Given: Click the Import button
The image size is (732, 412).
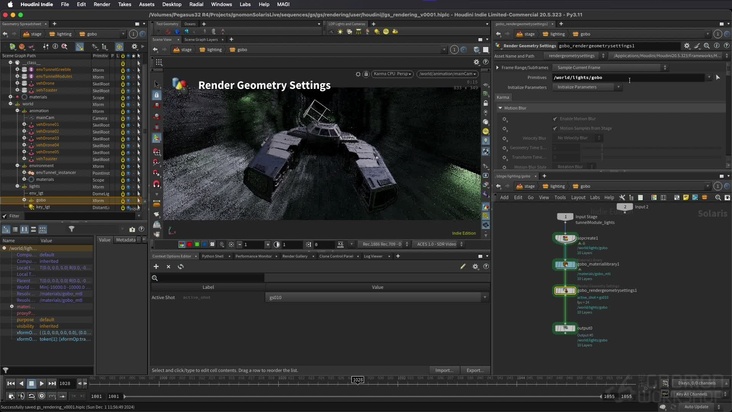Looking at the screenshot, I should coord(443,370).
